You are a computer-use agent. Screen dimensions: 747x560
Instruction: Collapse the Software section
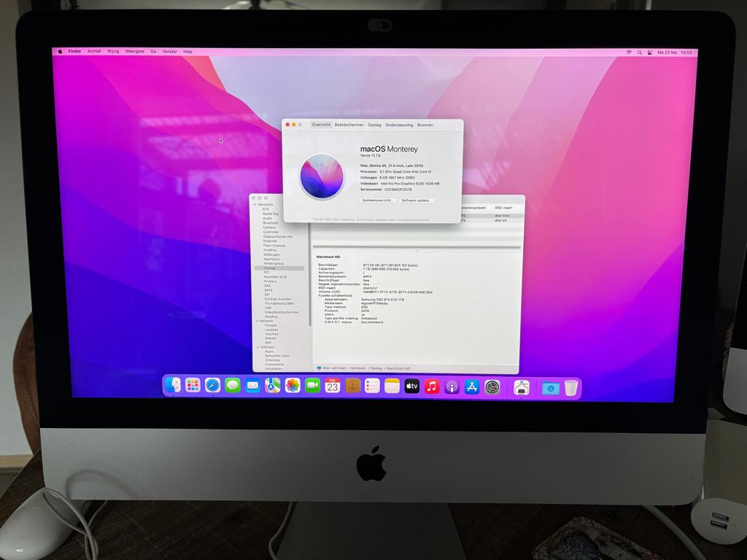pyautogui.click(x=257, y=346)
